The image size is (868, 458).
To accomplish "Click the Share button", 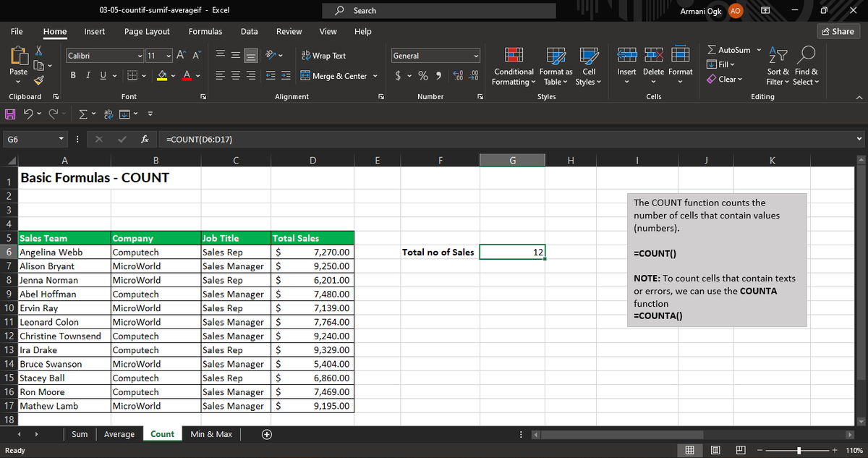I will click(x=837, y=31).
